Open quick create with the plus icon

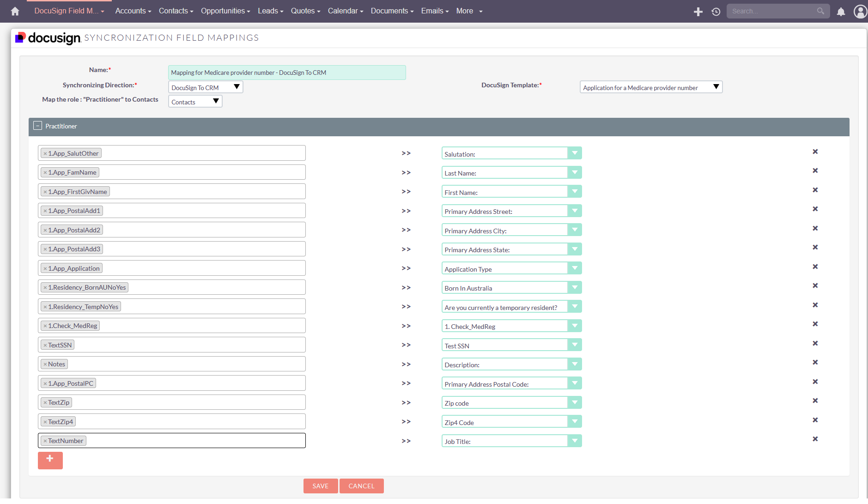[x=698, y=11]
